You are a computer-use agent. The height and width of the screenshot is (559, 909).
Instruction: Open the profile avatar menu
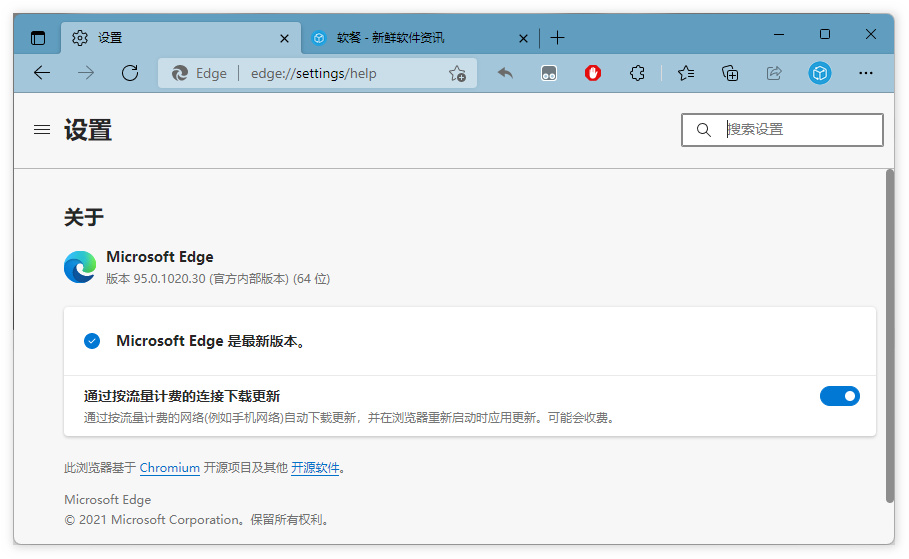[820, 73]
